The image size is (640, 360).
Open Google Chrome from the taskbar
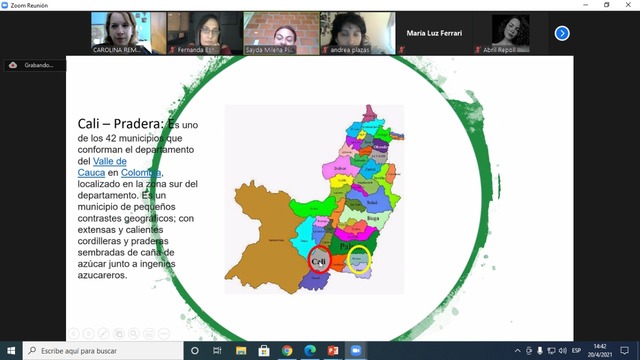[287, 351]
